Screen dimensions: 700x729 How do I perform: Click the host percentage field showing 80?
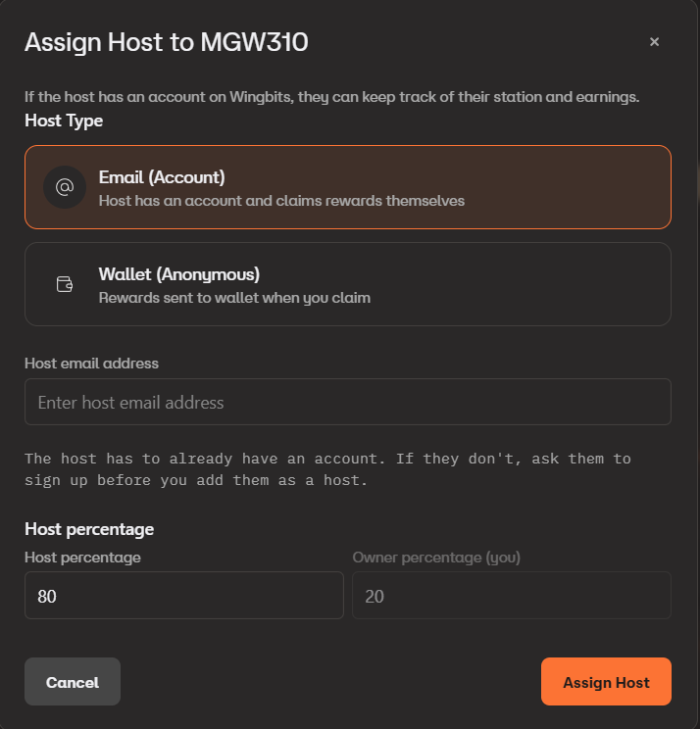tap(183, 596)
